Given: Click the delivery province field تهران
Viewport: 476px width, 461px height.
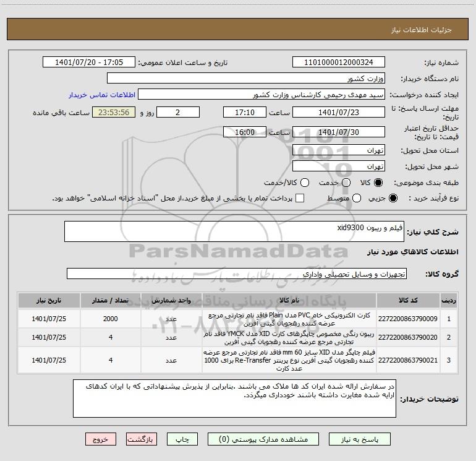Looking at the screenshot, I should [339, 150].
